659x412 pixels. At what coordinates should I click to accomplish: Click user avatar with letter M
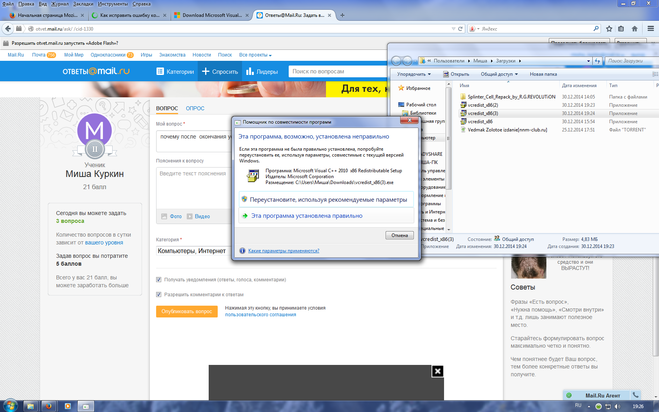(95, 131)
